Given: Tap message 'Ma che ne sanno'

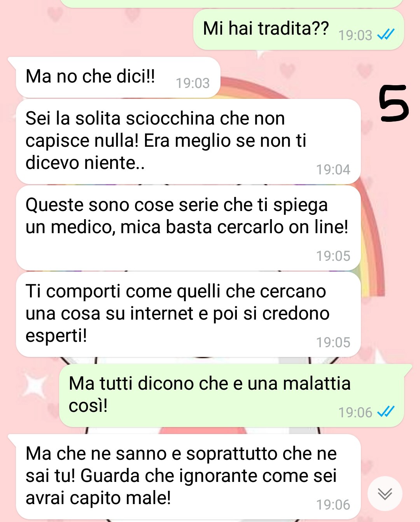Looking at the screenshot, I should point(188,477).
